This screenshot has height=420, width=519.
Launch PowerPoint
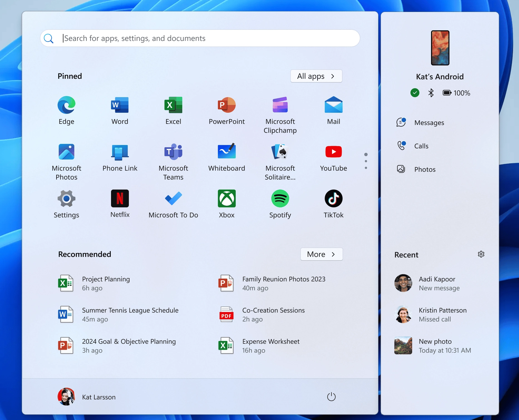click(x=227, y=110)
